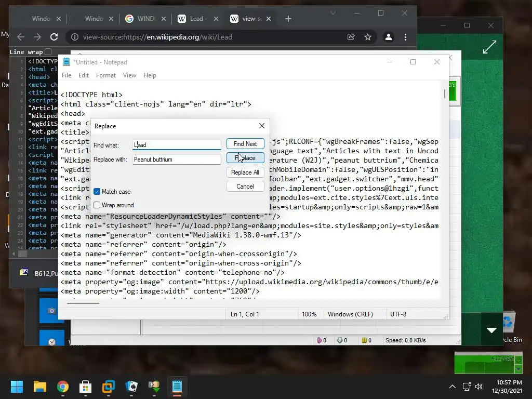
Task: Bookmark this page with the star icon
Action: click(368, 37)
